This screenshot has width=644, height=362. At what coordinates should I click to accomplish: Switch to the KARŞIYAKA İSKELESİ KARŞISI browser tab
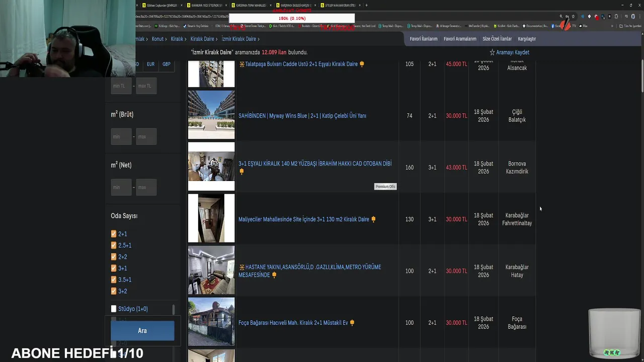pyautogui.click(x=295, y=5)
